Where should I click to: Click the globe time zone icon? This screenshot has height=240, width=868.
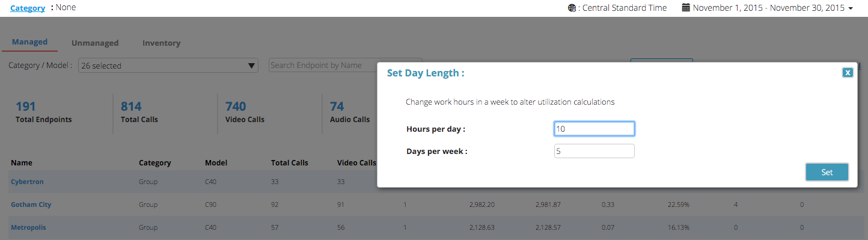tap(571, 8)
